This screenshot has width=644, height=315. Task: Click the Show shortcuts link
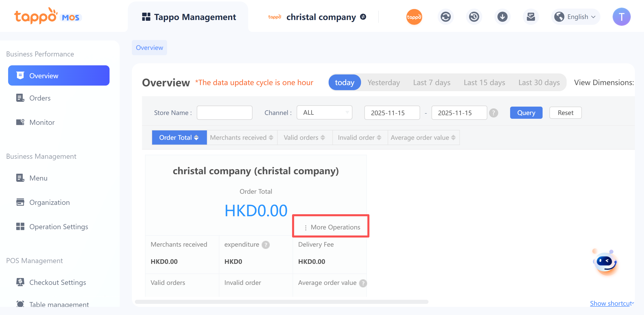click(x=612, y=303)
